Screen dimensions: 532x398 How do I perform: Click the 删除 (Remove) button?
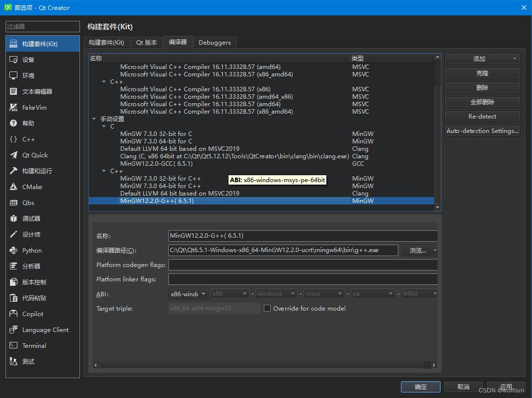click(x=482, y=88)
